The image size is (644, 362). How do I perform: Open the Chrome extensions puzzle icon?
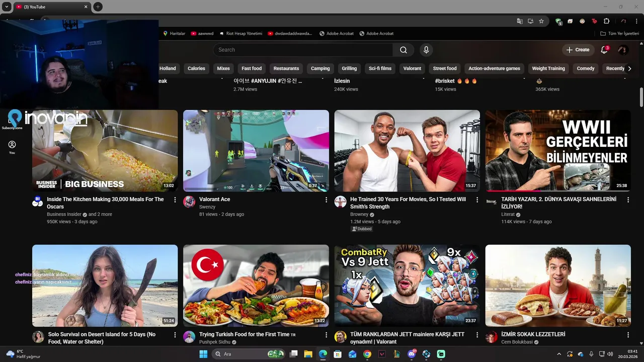[x=606, y=21]
